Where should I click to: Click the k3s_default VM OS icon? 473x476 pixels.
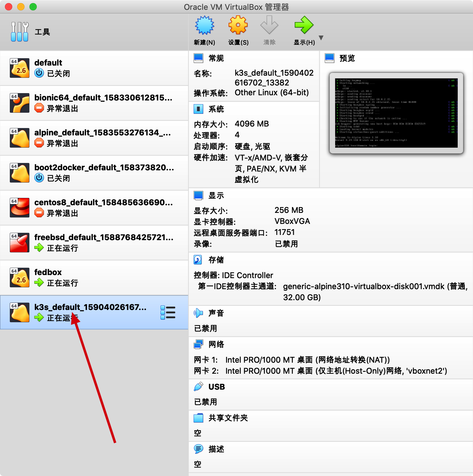point(20,312)
